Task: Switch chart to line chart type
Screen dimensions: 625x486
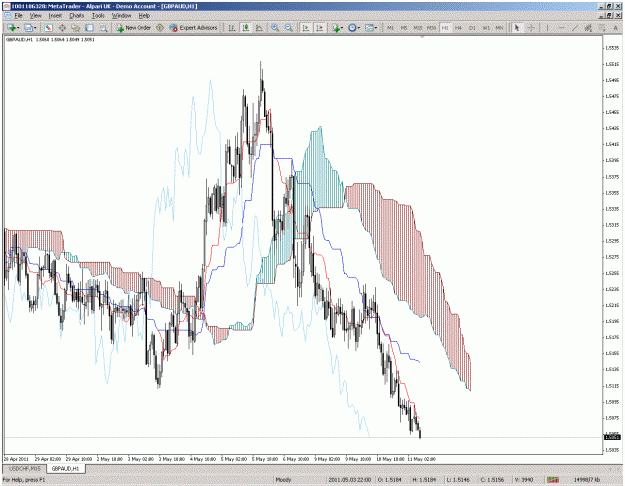Action: 259,28
